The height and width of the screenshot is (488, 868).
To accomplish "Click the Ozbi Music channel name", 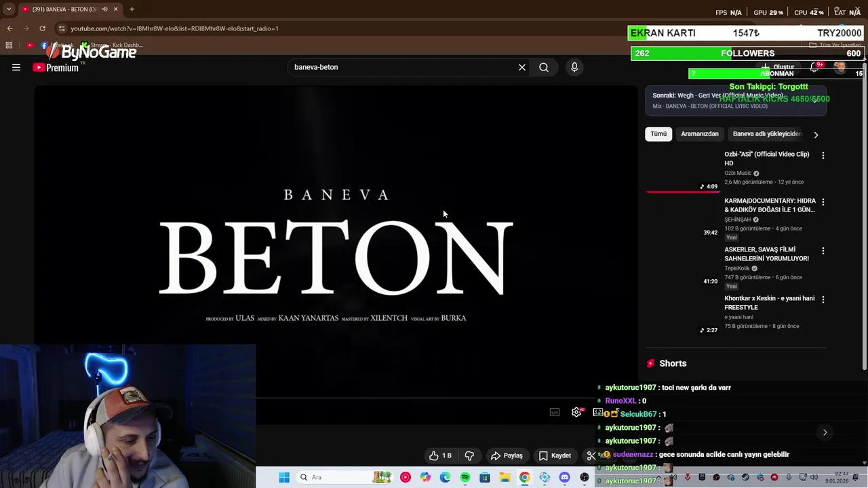I will [x=738, y=173].
